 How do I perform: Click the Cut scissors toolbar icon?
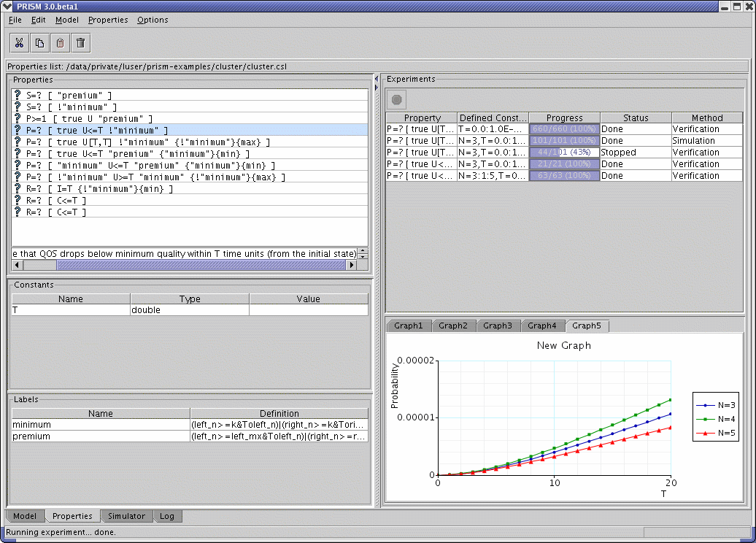(20, 43)
